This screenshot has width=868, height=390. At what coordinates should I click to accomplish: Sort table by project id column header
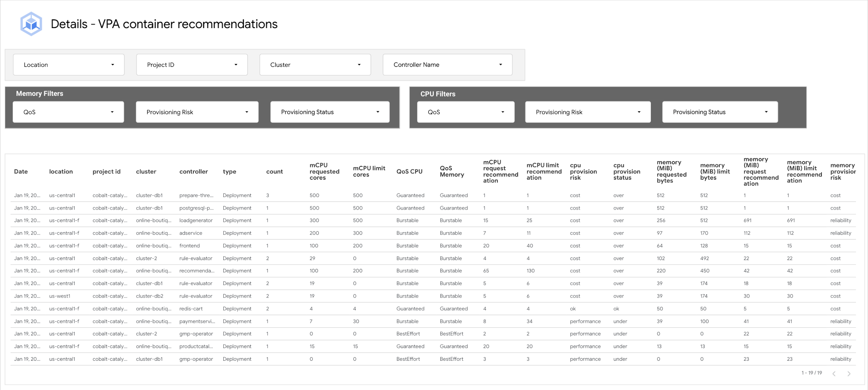(107, 172)
